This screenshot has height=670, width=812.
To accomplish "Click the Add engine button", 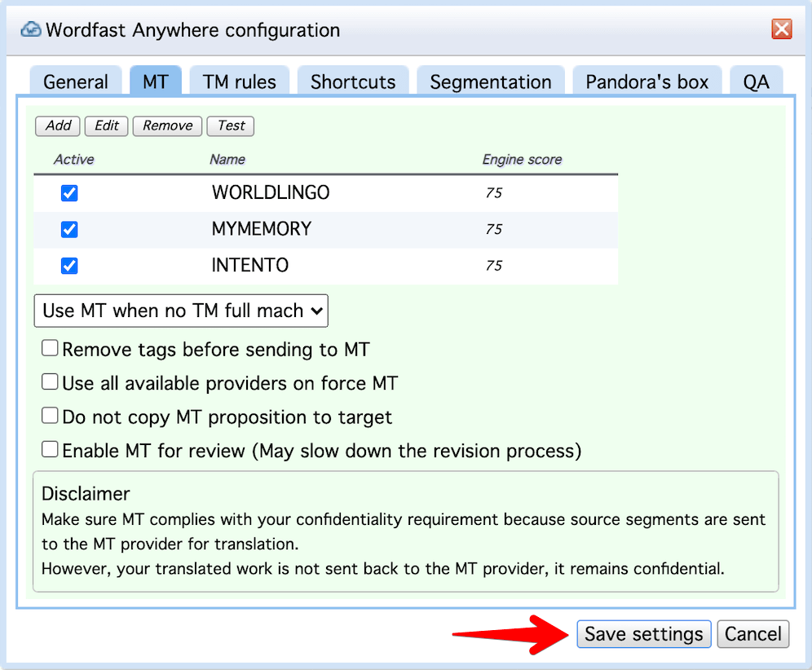I will point(58,126).
